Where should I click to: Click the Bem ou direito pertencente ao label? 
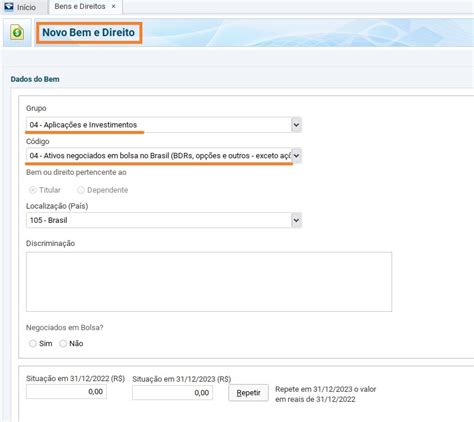pyautogui.click(x=76, y=172)
